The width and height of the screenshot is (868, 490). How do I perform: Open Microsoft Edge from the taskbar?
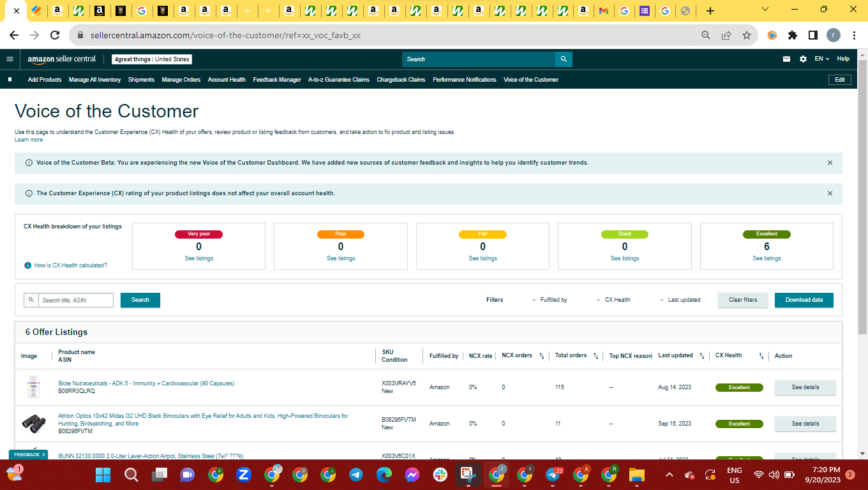point(384,475)
